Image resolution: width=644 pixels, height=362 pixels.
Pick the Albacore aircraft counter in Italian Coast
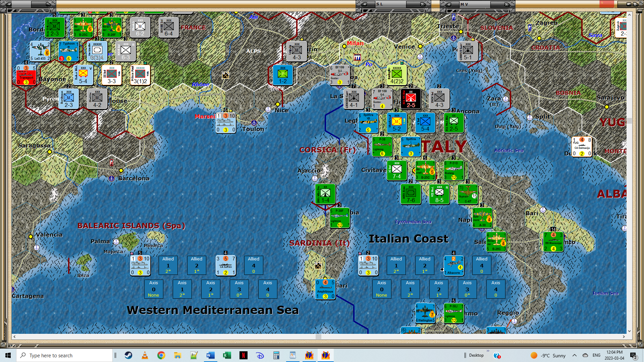[453, 265]
